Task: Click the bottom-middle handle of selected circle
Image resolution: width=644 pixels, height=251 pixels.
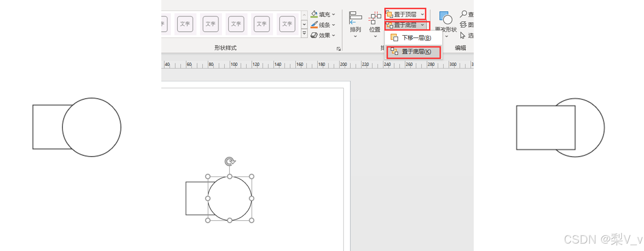Action: click(x=230, y=220)
